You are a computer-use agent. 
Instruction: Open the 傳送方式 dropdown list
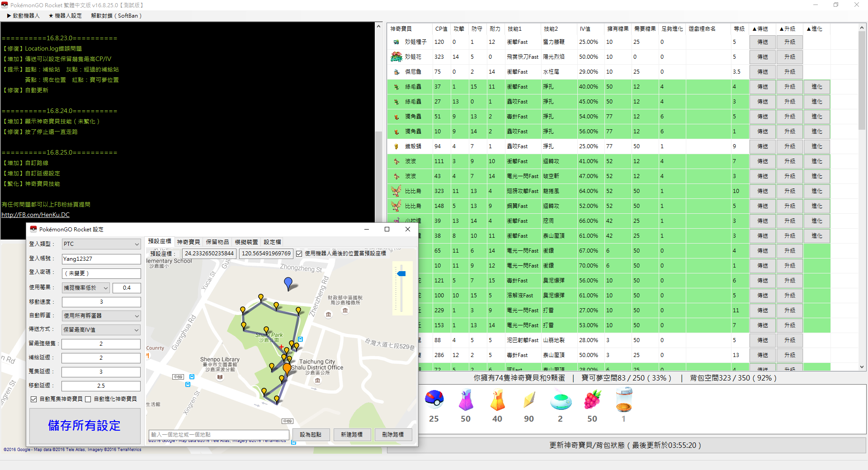pos(101,330)
